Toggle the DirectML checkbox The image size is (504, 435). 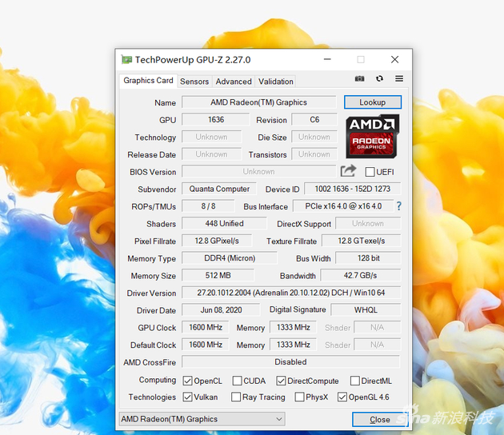pyautogui.click(x=355, y=381)
